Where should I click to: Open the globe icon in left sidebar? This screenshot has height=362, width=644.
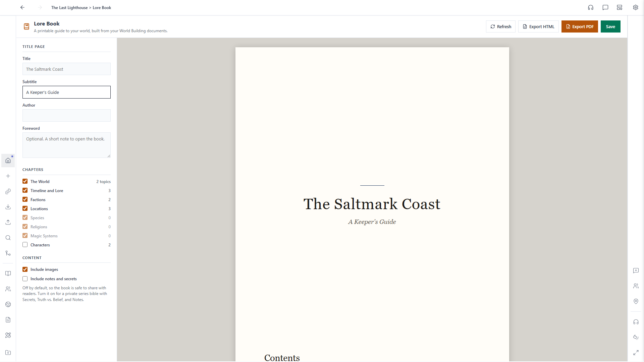8,304
